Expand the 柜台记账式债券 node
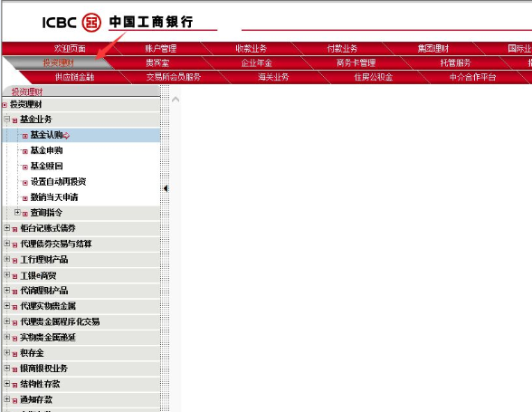 [7, 228]
